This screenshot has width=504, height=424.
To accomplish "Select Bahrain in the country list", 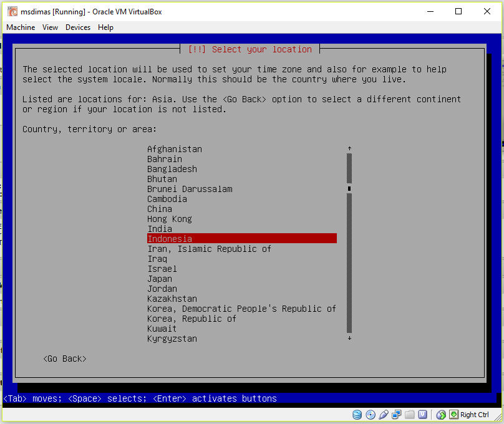I will click(165, 159).
